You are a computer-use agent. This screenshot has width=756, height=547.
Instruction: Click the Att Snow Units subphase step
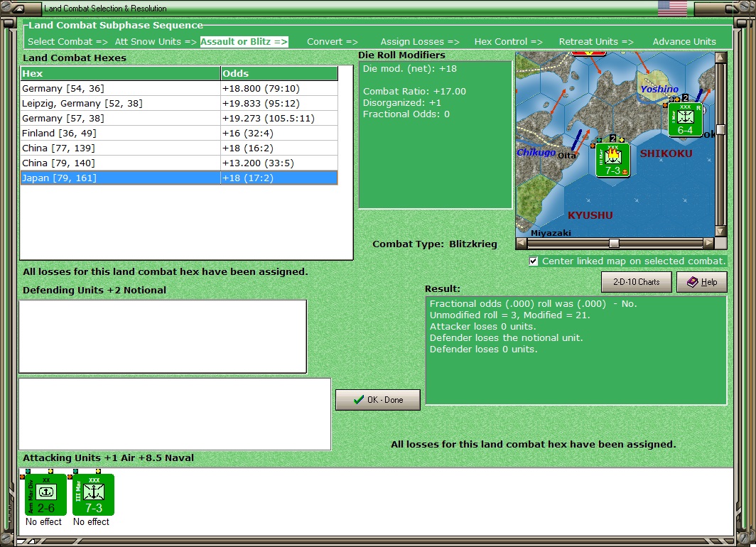pos(155,42)
